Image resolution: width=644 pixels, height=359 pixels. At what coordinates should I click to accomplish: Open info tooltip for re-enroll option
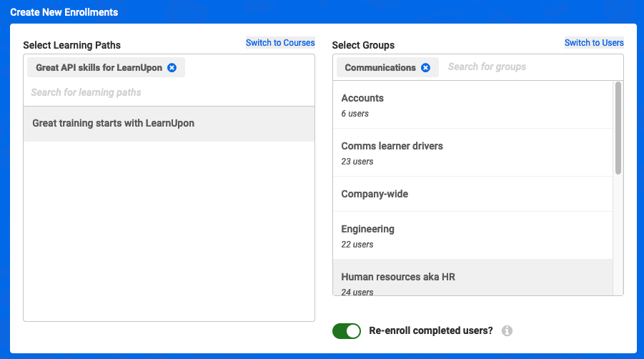(x=507, y=330)
